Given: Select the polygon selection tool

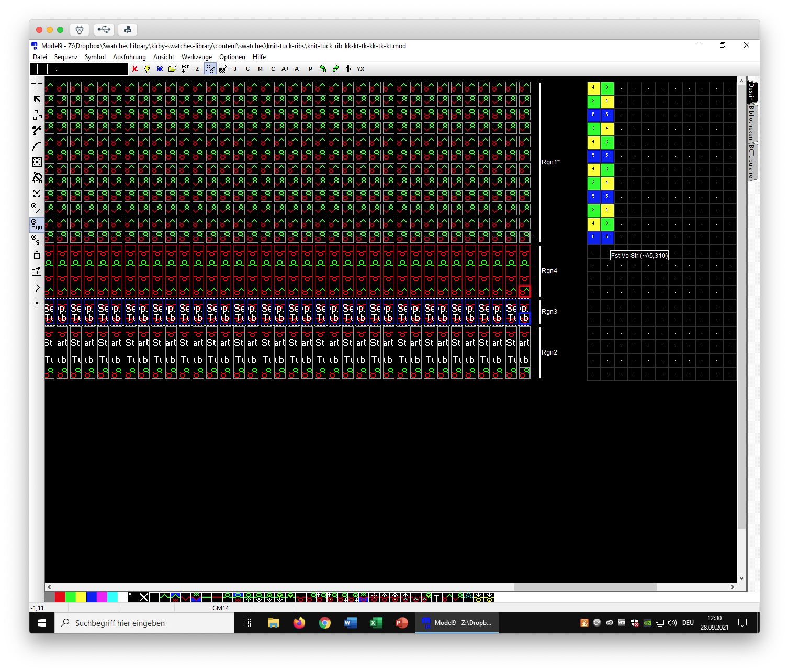Looking at the screenshot, I should [37, 271].
